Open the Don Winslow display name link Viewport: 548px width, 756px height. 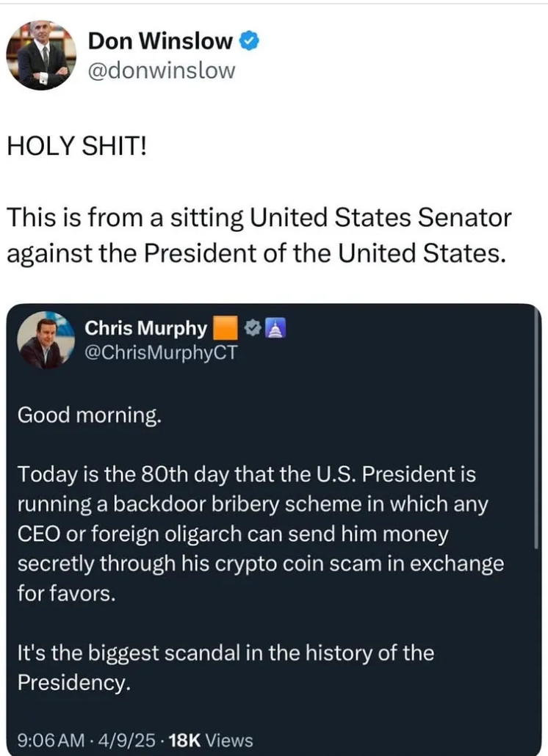tap(160, 43)
